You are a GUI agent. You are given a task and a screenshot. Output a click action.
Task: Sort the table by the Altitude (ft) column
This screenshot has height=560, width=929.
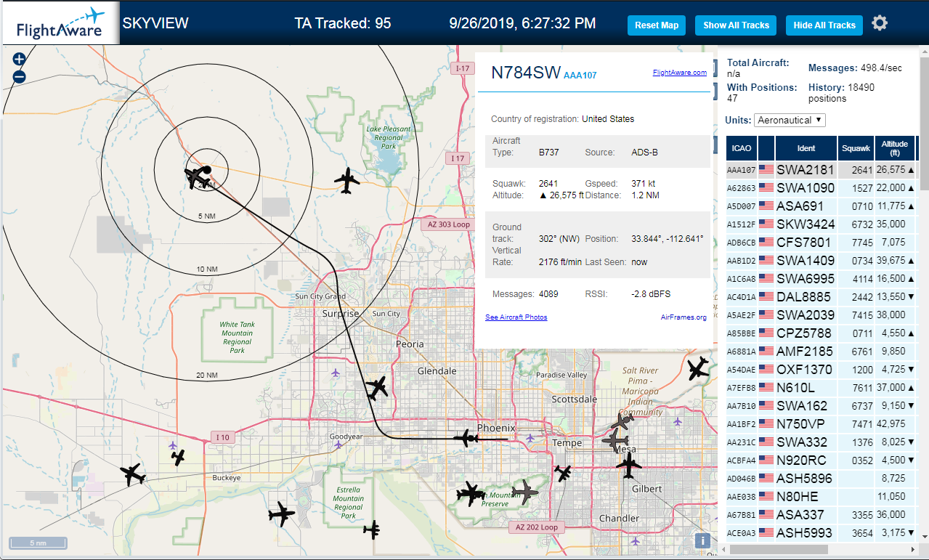point(895,148)
